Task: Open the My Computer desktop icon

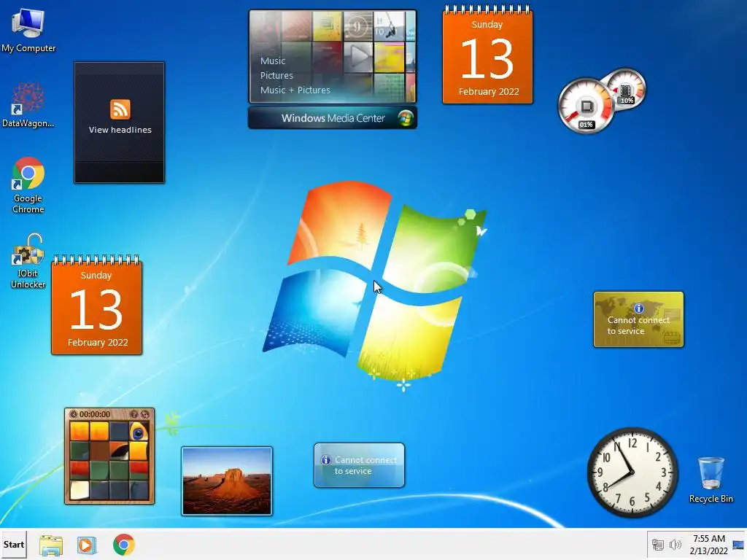Action: pyautogui.click(x=28, y=29)
